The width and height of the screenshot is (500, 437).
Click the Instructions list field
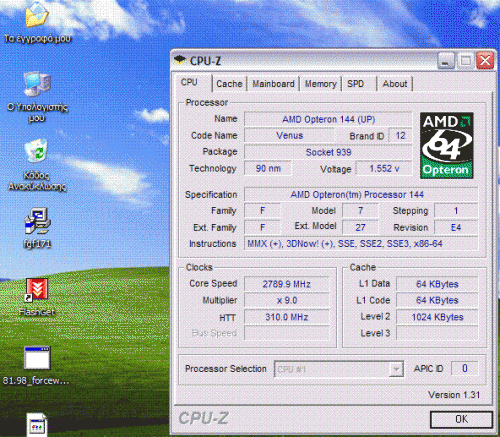click(361, 244)
